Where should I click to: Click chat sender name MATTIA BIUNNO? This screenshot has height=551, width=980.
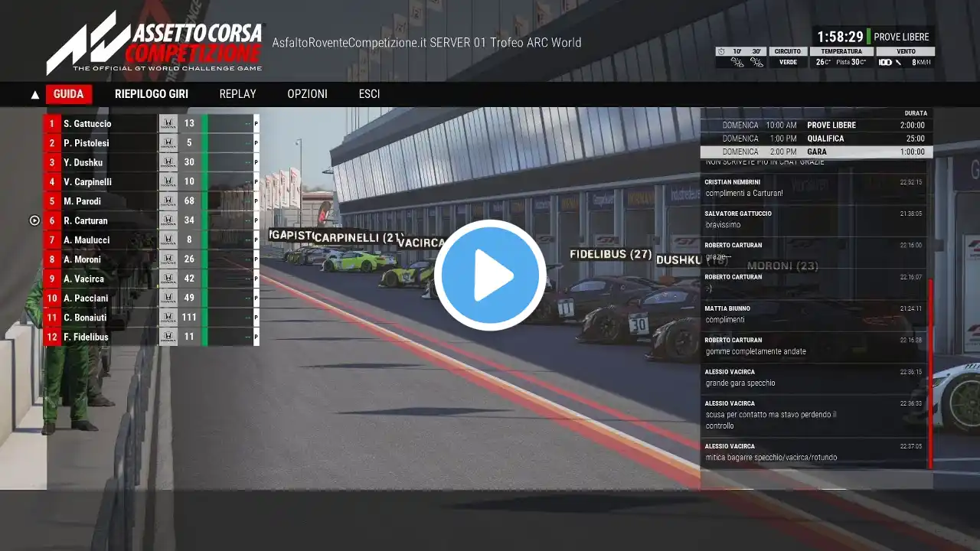(727, 308)
